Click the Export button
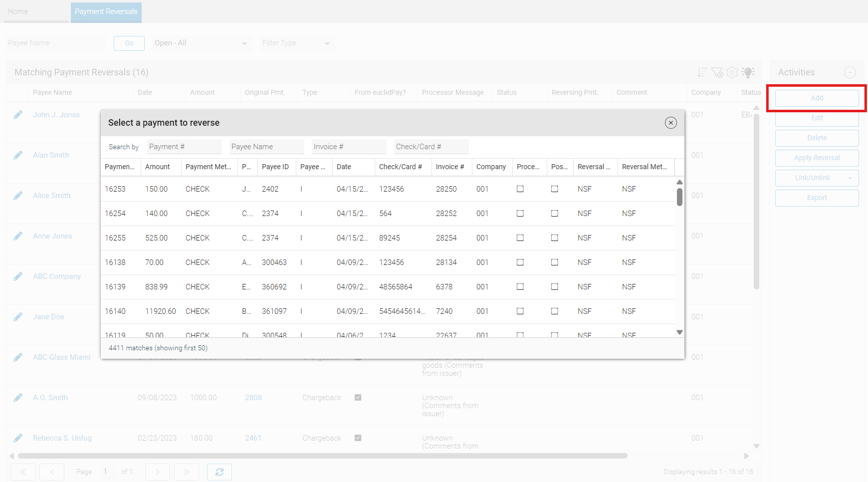Viewport: 868px width, 482px height. (817, 198)
